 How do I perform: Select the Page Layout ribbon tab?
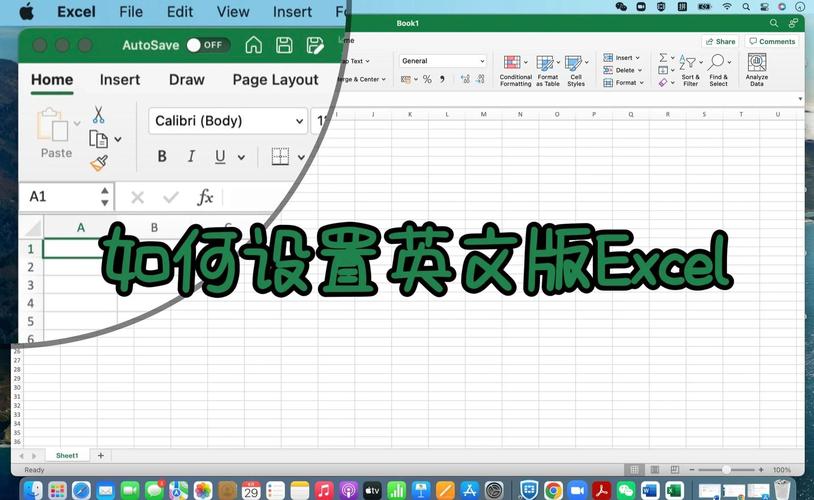[275, 80]
